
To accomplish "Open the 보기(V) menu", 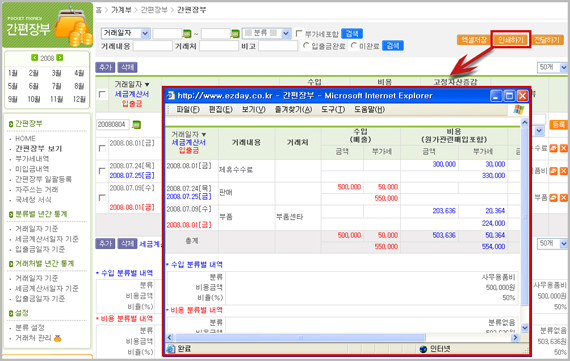I will pos(253,109).
